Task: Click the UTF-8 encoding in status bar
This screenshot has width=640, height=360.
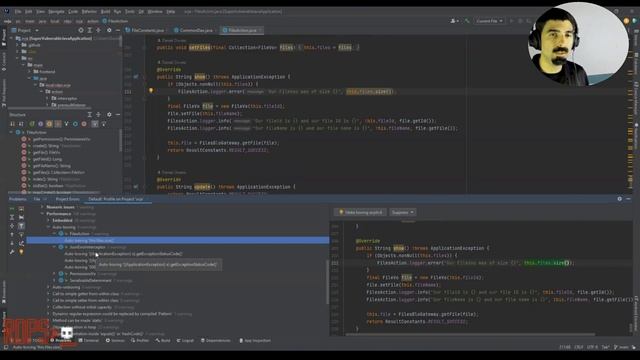Action: point(592,347)
